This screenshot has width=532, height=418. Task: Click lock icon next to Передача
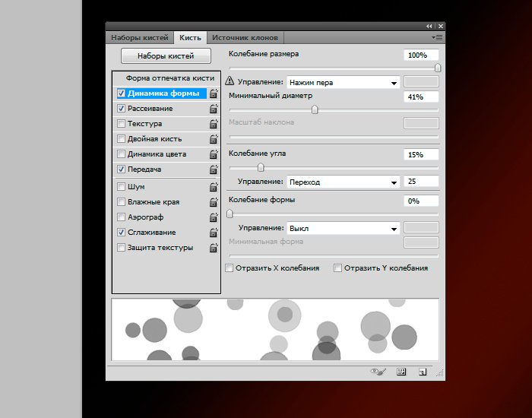click(214, 169)
